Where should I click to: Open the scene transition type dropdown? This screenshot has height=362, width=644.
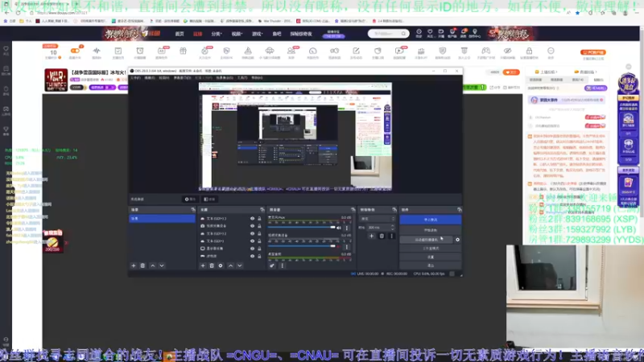pyautogui.click(x=377, y=219)
